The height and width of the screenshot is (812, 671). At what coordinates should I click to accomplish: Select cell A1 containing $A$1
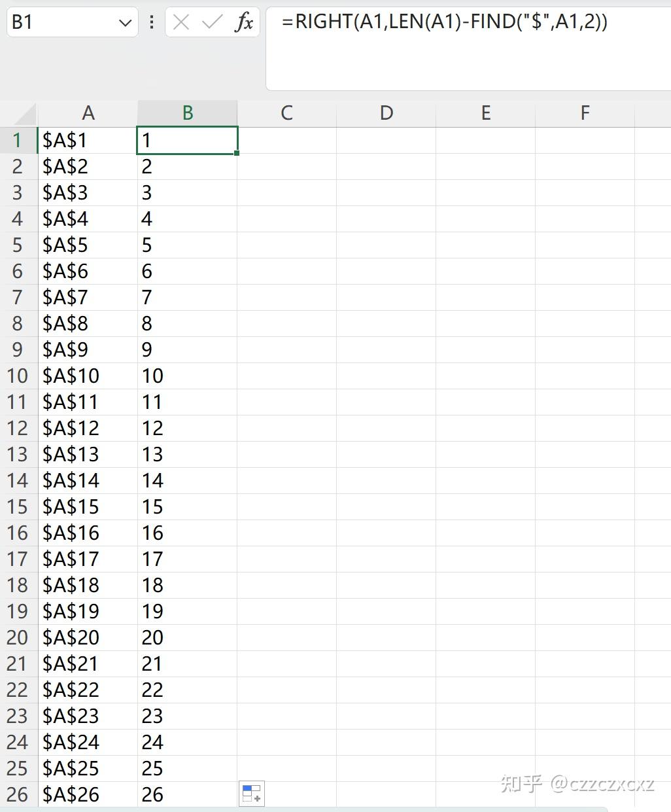88,140
